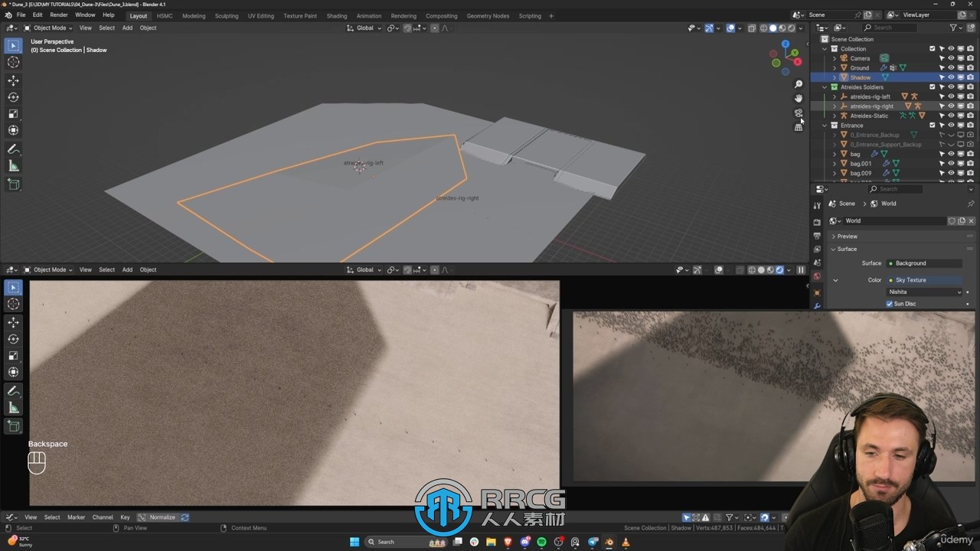Open the Output properties tab
The width and height of the screenshot is (980, 551).
(817, 236)
